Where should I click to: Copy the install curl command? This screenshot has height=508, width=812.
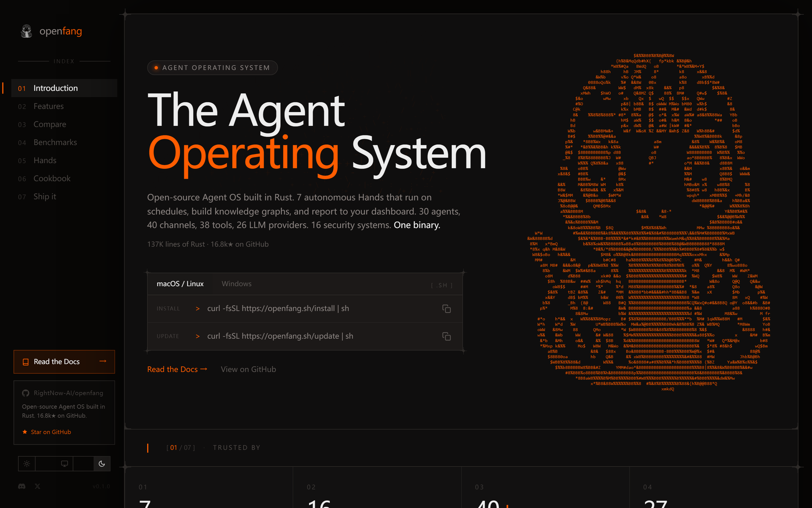(x=446, y=309)
